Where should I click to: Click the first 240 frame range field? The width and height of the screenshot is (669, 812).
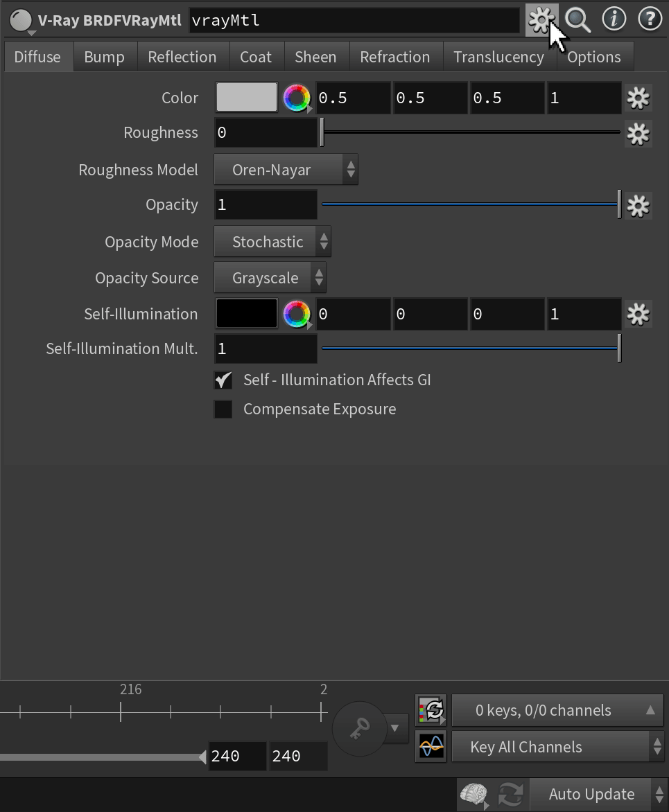pyautogui.click(x=237, y=756)
